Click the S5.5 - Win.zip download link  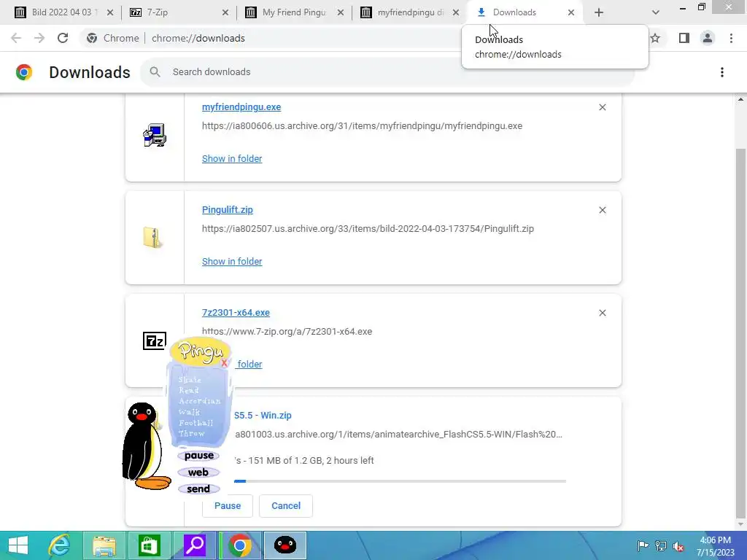[x=263, y=415]
